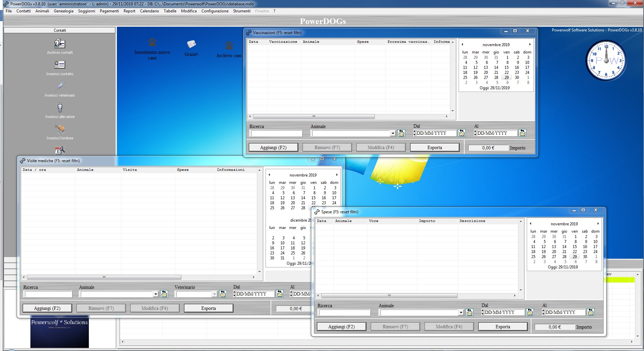This screenshot has height=351, width=644.
Task: Open the Animali menu
Action: 42,11
